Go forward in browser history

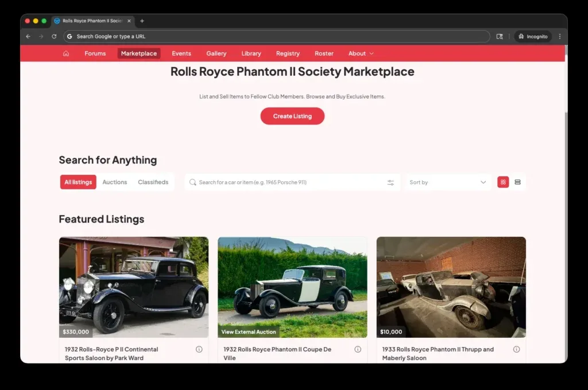coord(41,36)
